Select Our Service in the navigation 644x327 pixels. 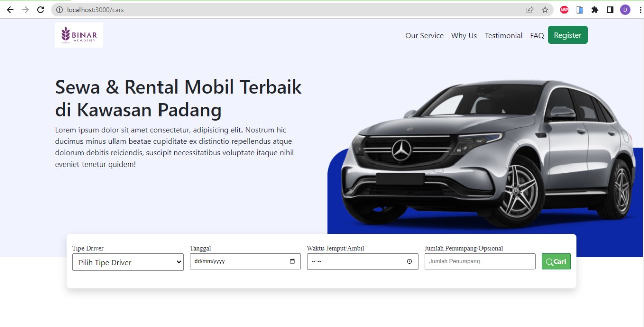point(424,35)
